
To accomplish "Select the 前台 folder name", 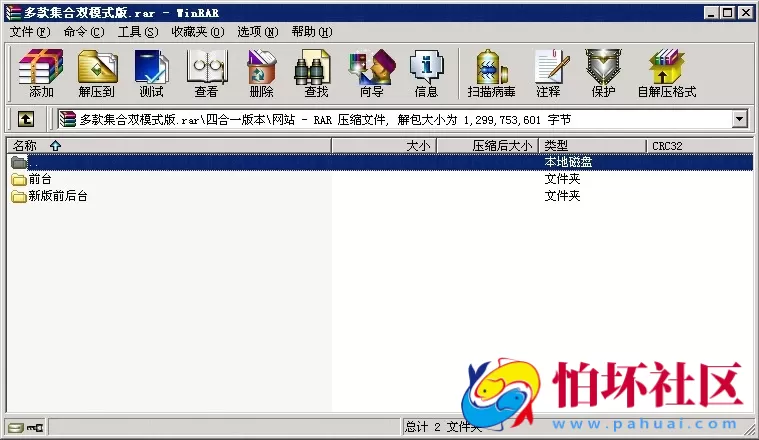I will 40,179.
